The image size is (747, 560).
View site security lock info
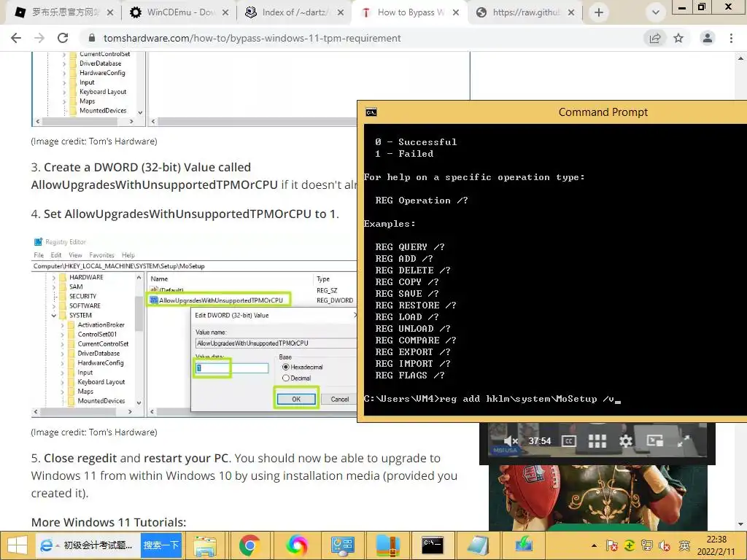click(93, 38)
